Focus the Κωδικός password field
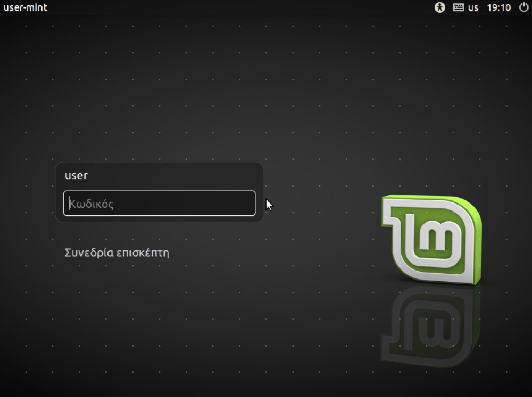Viewport: 532px width, 397px height. pyautogui.click(x=160, y=204)
